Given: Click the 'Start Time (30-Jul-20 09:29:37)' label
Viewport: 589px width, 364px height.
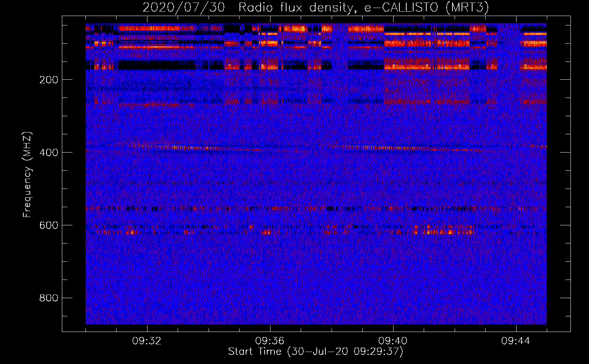Looking at the screenshot, I should point(316,352).
